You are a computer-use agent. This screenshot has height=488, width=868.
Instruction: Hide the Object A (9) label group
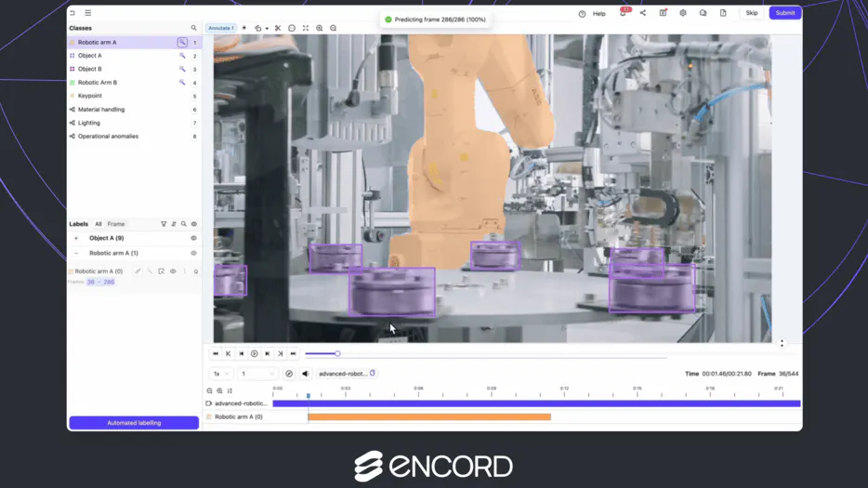pyautogui.click(x=193, y=238)
